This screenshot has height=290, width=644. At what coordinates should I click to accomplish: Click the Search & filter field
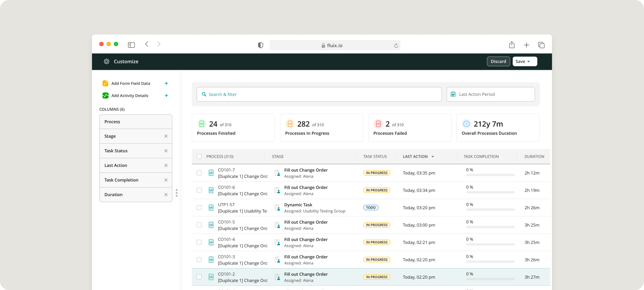click(x=319, y=94)
